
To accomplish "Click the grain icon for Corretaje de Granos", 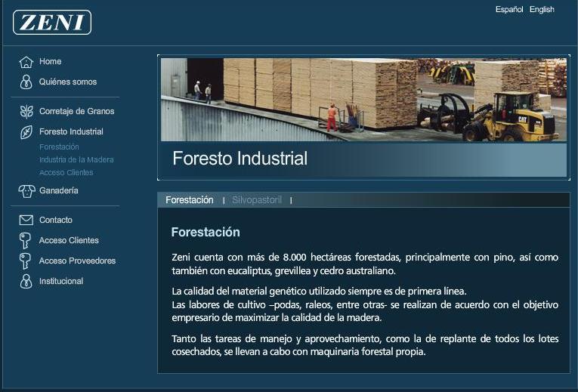I will (26, 112).
